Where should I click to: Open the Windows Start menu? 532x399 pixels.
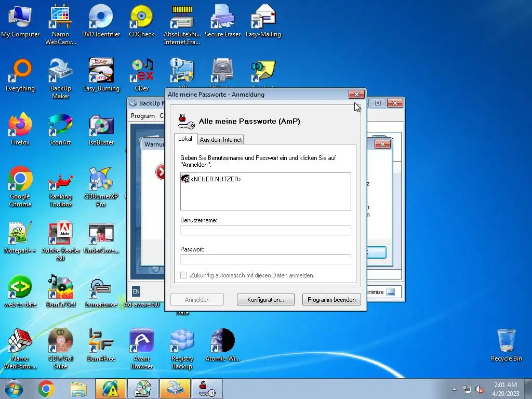(14, 389)
